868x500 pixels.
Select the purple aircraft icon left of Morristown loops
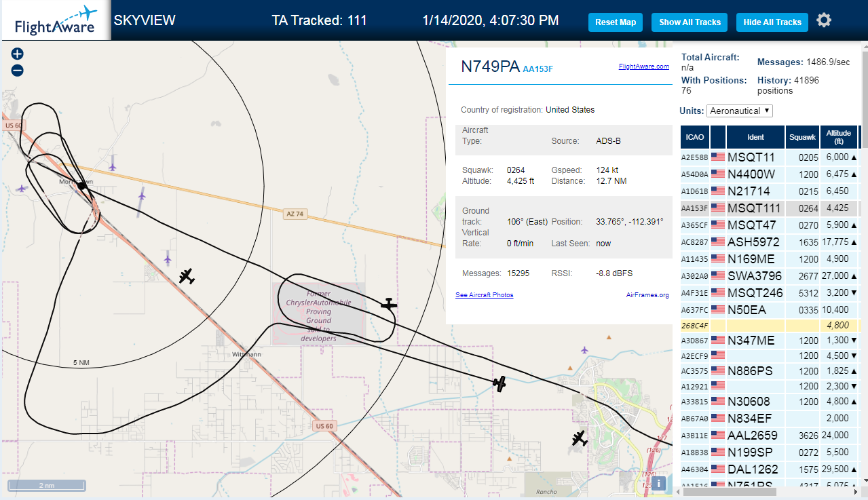click(x=22, y=189)
